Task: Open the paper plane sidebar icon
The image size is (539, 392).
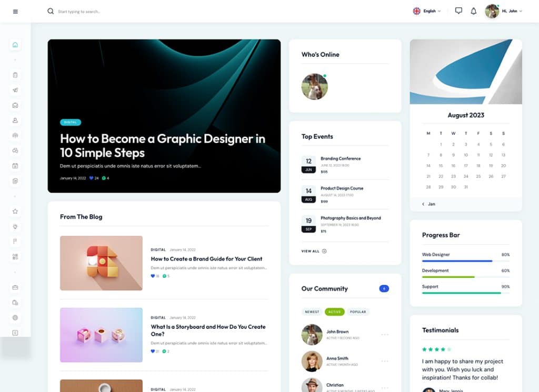Action: click(x=15, y=90)
